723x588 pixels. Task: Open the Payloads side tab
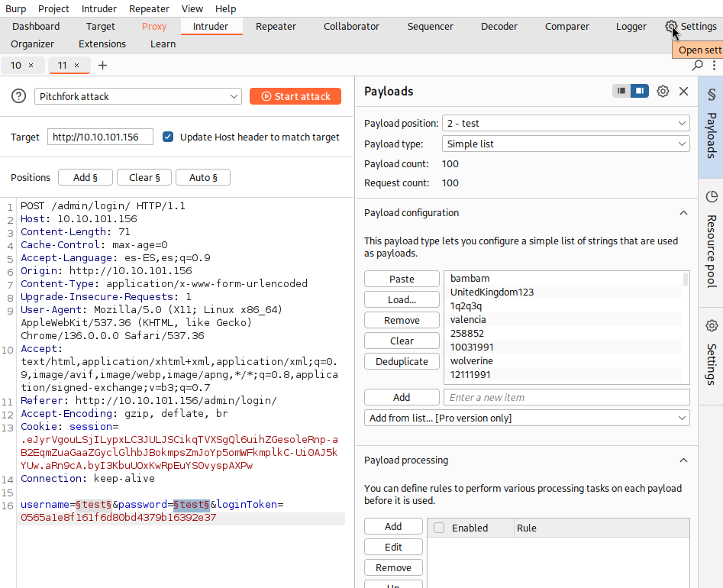(x=711, y=128)
